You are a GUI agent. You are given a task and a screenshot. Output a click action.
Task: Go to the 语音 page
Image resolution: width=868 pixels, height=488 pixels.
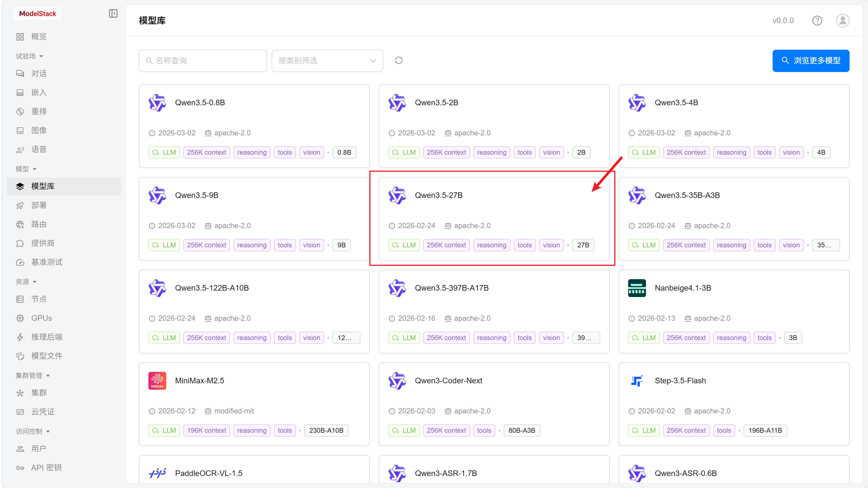point(64,149)
